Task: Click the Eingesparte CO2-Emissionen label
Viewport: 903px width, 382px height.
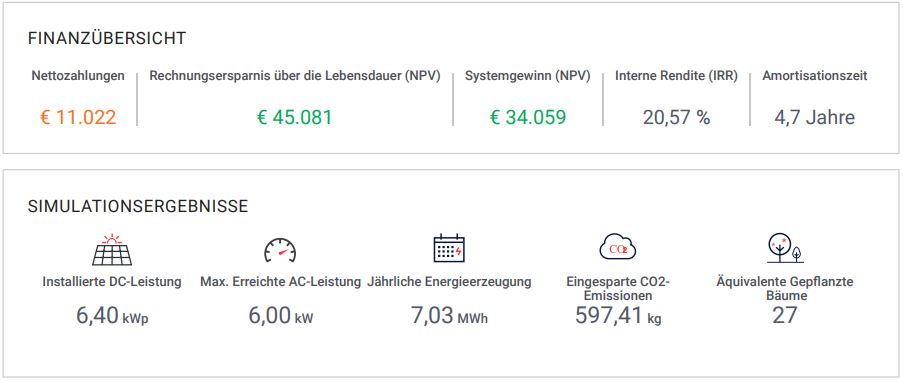Action: pyautogui.click(x=618, y=289)
